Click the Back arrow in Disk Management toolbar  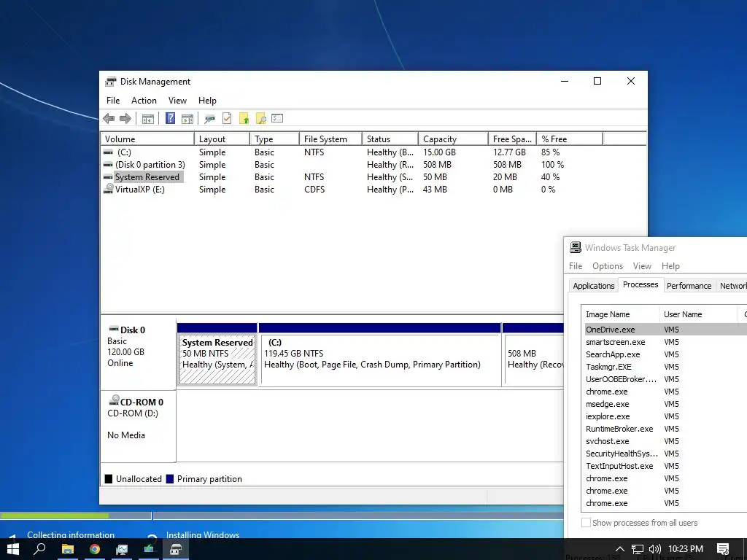pos(109,119)
